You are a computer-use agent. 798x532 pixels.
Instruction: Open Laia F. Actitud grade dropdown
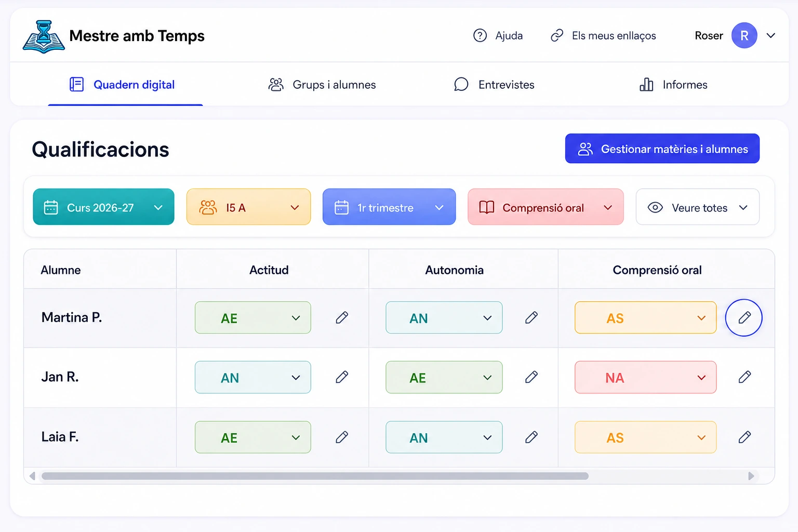point(253,437)
